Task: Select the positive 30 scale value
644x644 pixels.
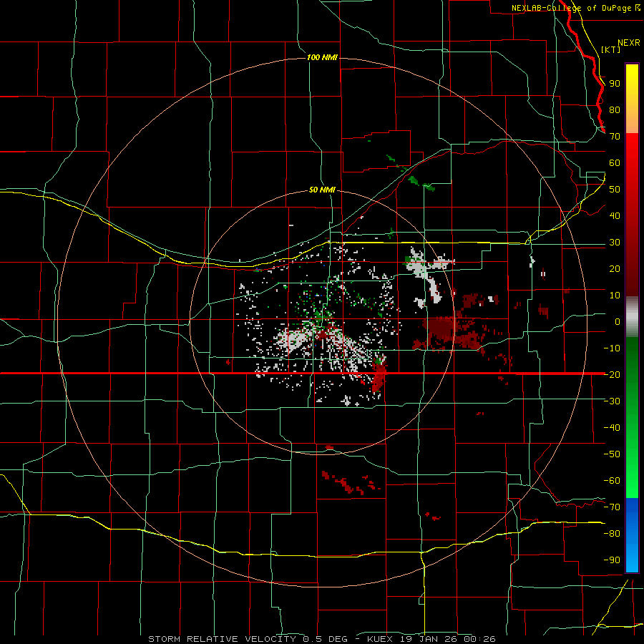Action: 615,243
